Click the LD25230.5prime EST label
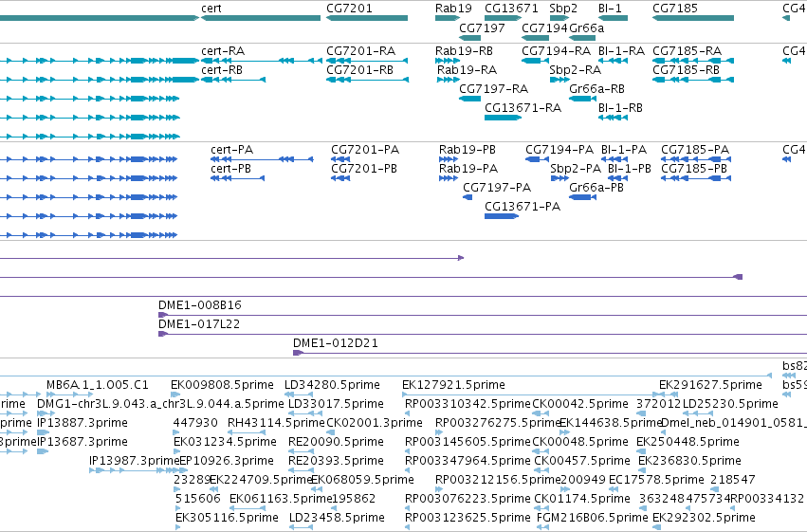Viewport: 807px width, 532px height. tap(730, 404)
